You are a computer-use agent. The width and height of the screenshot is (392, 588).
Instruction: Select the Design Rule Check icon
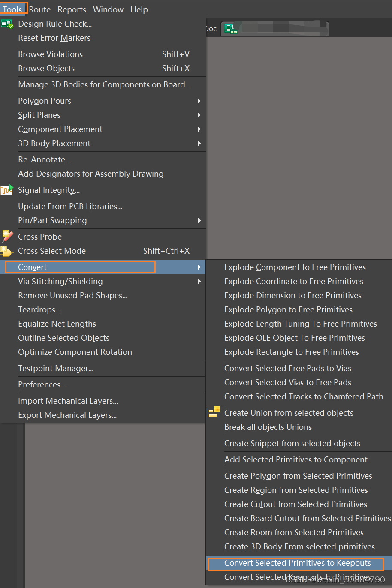(7, 24)
